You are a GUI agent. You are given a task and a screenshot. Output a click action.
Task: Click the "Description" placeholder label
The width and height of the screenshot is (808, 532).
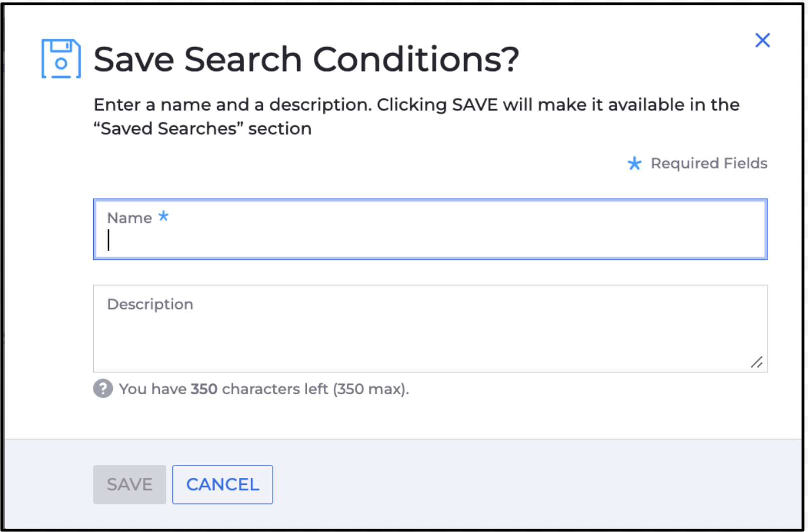click(x=150, y=304)
